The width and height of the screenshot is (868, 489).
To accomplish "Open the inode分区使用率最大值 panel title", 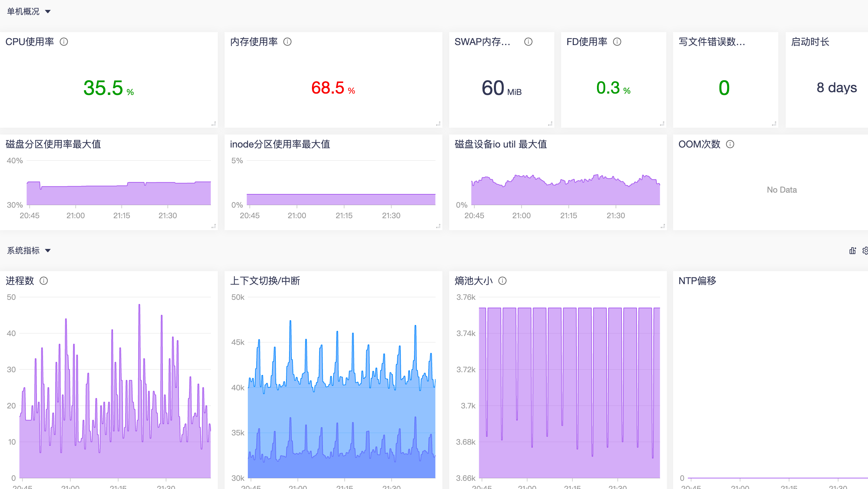I will [280, 144].
